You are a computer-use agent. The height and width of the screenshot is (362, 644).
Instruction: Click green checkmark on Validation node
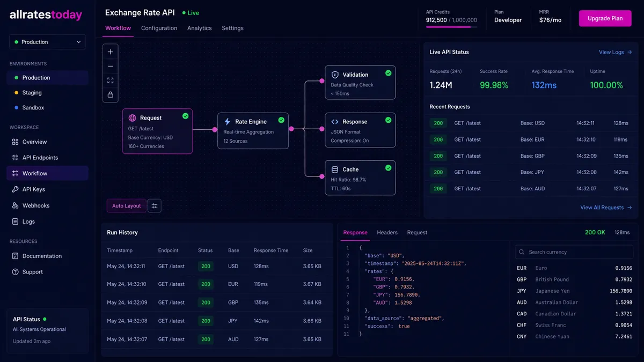click(x=388, y=73)
